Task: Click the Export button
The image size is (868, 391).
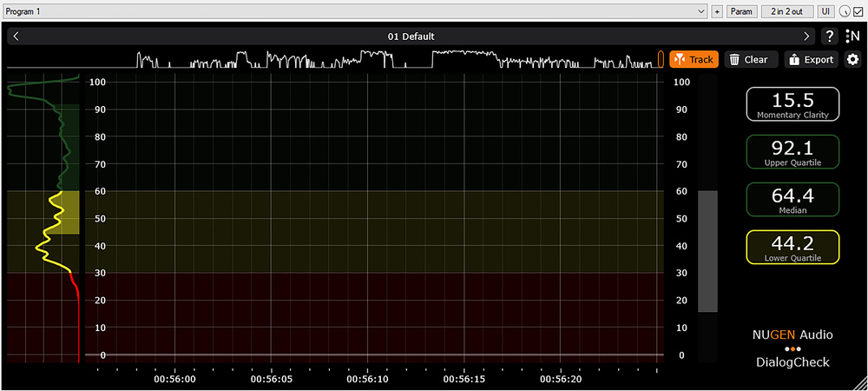Action: pos(811,60)
